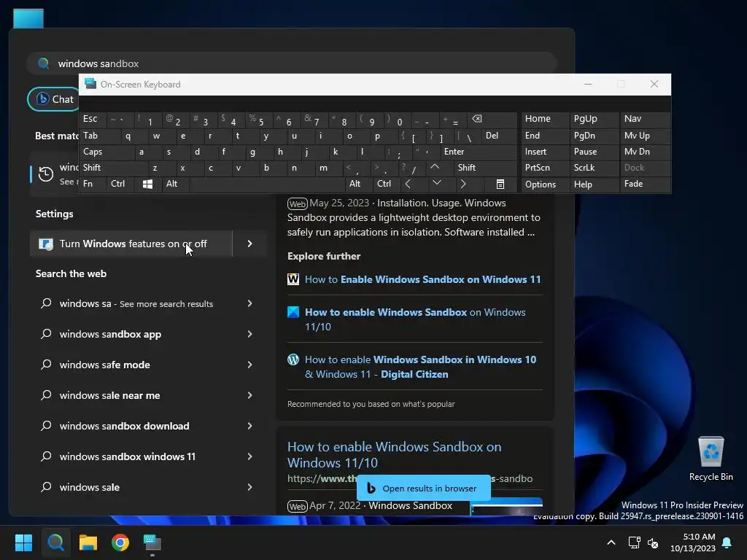The width and height of the screenshot is (747, 560).
Task: Open File Explorer from the taskbar
Action: point(88,542)
